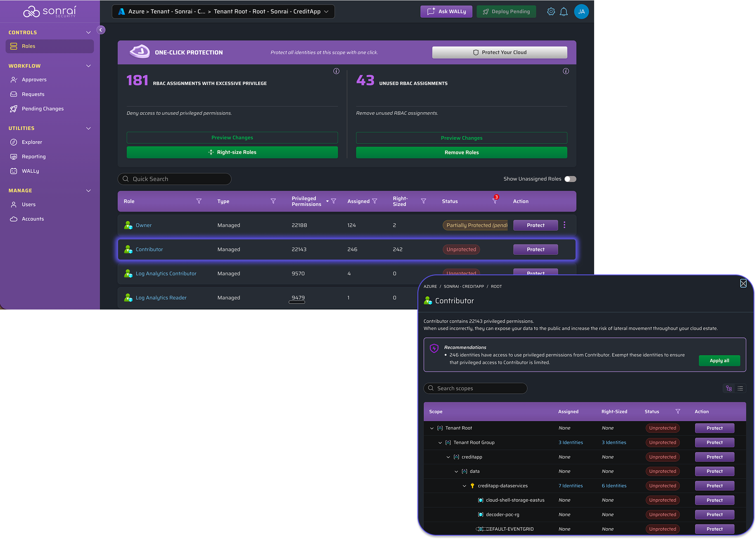Switch scopes to list view

point(740,388)
